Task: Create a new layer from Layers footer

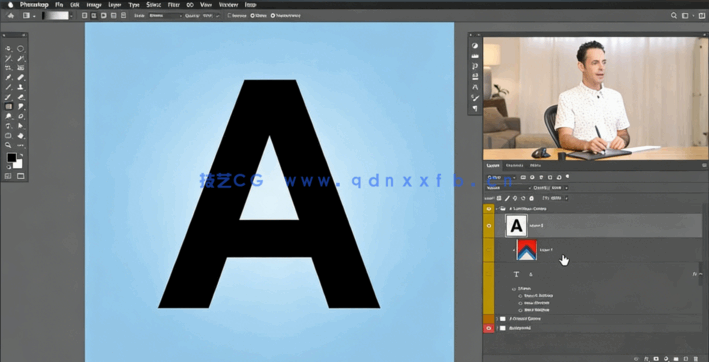Action: [686, 358]
